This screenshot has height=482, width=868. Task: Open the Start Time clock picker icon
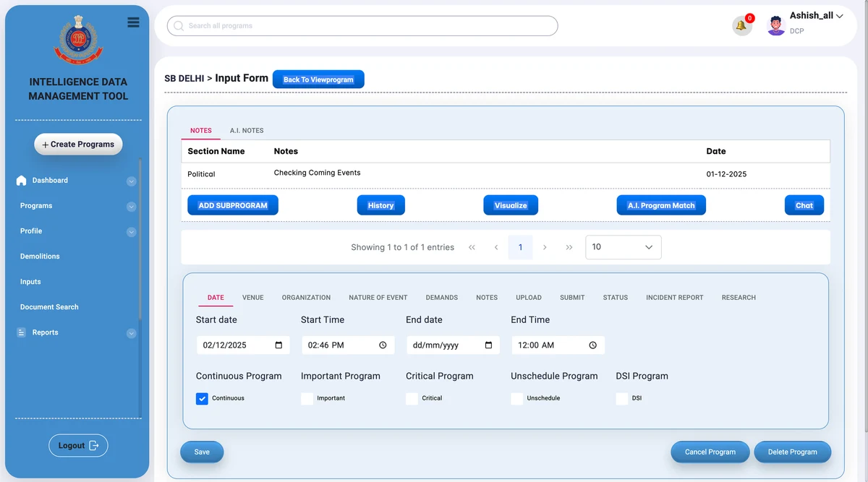coord(383,345)
